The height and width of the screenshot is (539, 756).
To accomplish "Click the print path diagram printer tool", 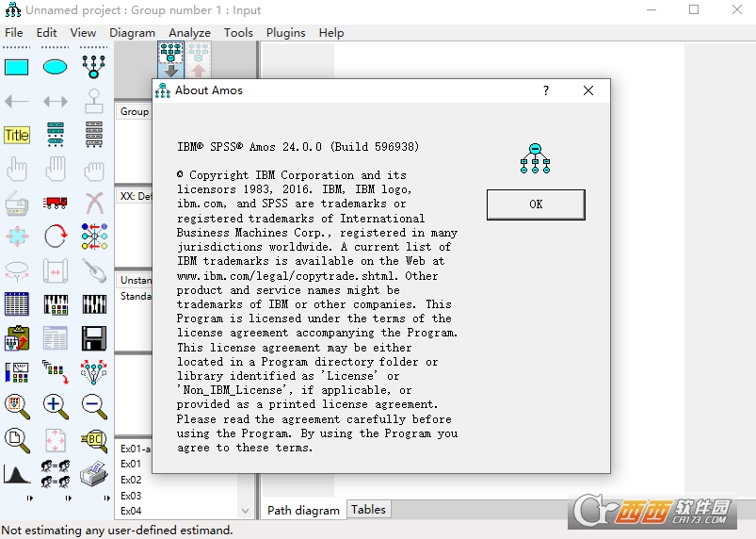I will (94, 474).
